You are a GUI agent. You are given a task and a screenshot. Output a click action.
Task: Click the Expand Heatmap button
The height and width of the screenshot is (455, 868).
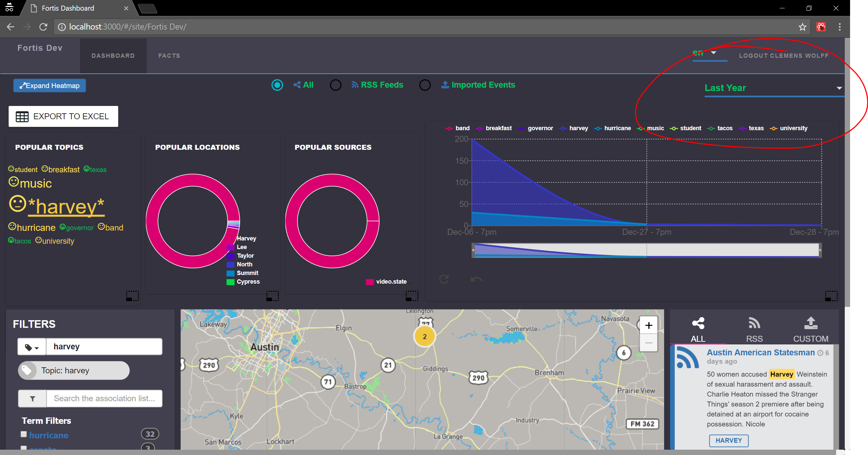(x=49, y=85)
